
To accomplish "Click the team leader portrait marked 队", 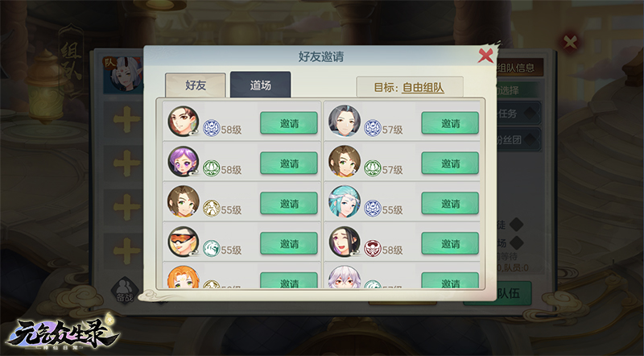I will [122, 75].
